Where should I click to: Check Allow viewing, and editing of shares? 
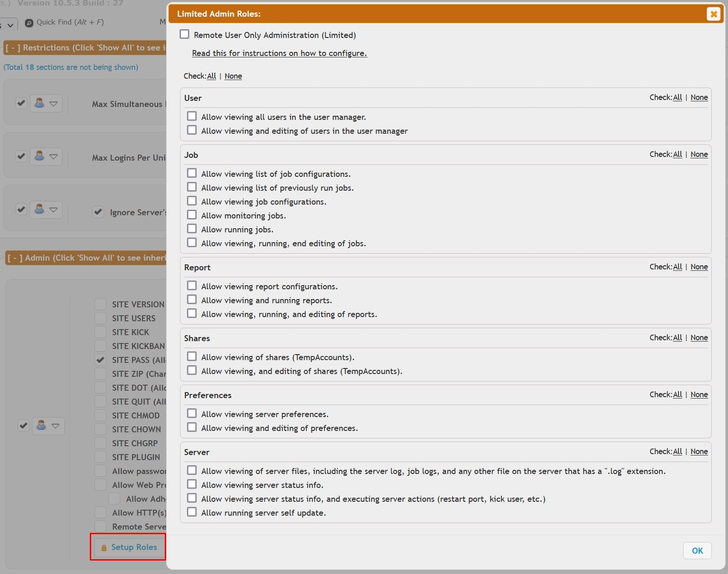tap(192, 370)
